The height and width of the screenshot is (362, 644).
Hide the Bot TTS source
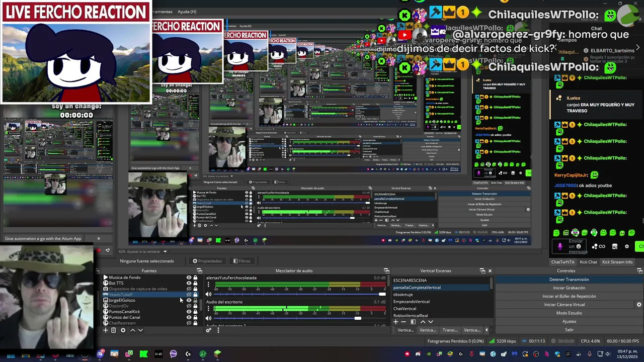coord(189,283)
